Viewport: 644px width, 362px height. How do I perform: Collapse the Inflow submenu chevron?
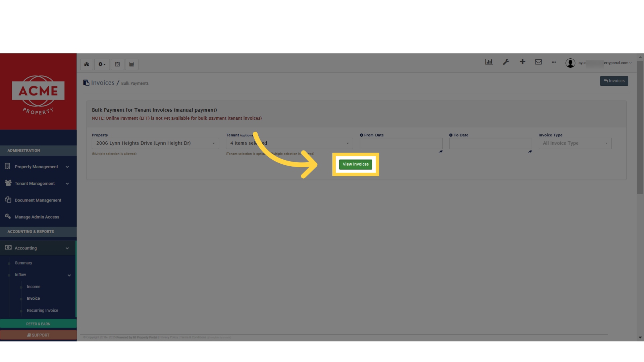pos(69,276)
